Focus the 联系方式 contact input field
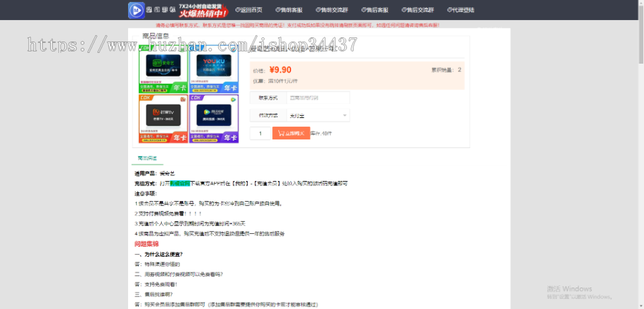The width and height of the screenshot is (644, 309). [x=317, y=97]
